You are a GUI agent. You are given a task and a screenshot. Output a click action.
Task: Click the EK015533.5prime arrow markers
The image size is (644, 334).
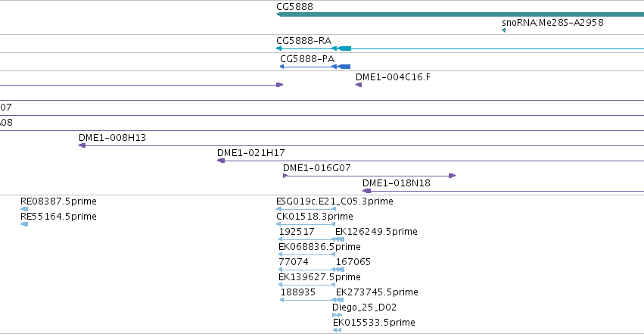point(338,330)
